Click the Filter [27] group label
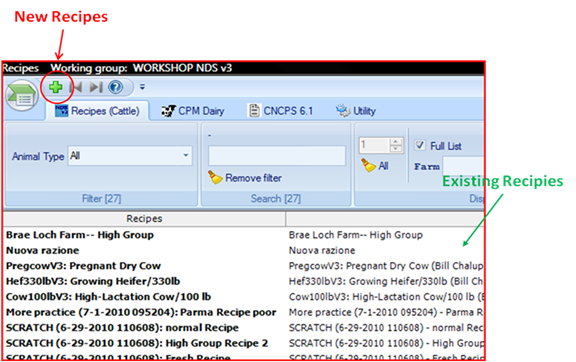This screenshot has width=576, height=362. tap(101, 199)
